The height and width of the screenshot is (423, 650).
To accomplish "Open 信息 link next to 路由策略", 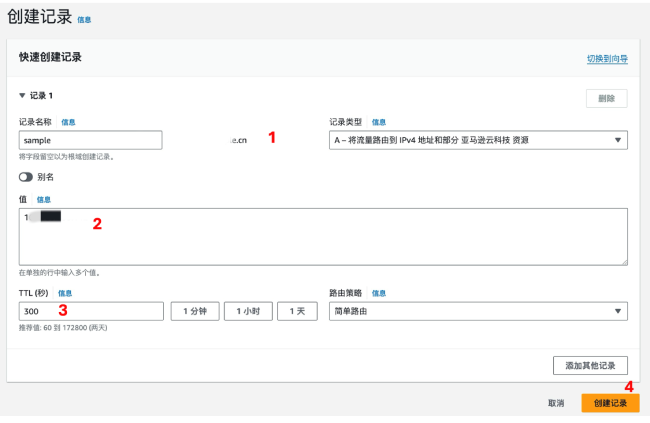I will [379, 293].
